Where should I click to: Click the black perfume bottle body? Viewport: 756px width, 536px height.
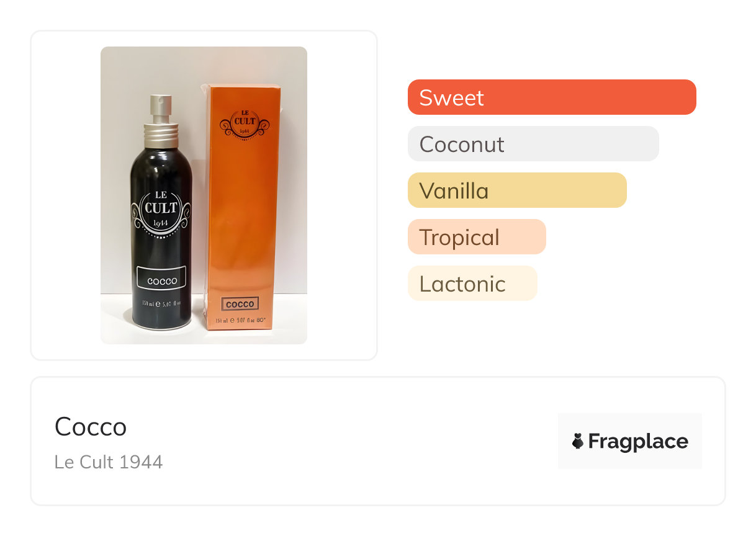click(161, 248)
